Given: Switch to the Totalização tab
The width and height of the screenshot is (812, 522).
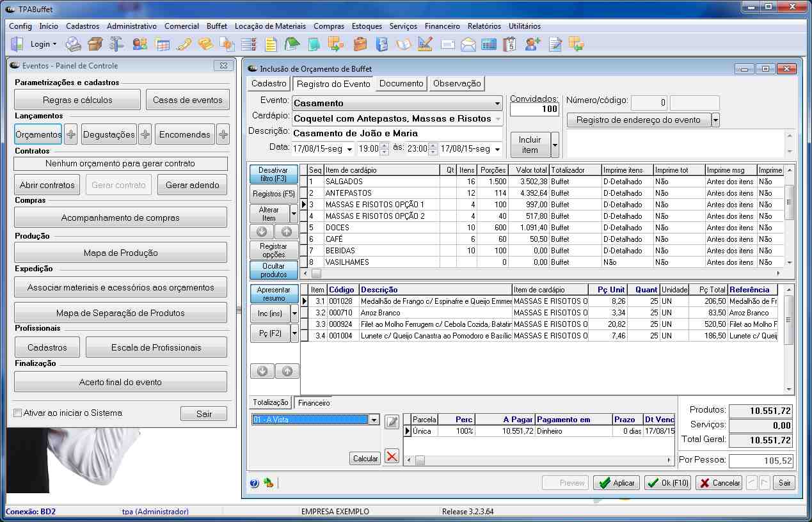Looking at the screenshot, I should [271, 403].
